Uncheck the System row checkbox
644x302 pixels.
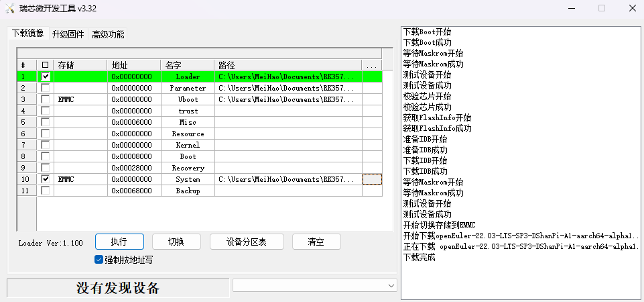[x=45, y=179]
